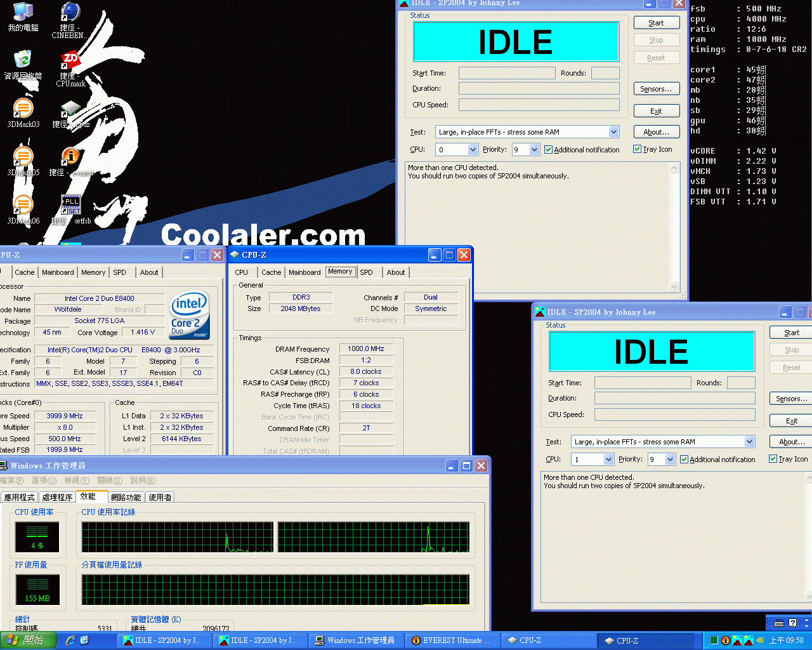Switch to CPU tab in front CPU-Z window
Viewport: 812px width, 650px height.
[x=242, y=272]
